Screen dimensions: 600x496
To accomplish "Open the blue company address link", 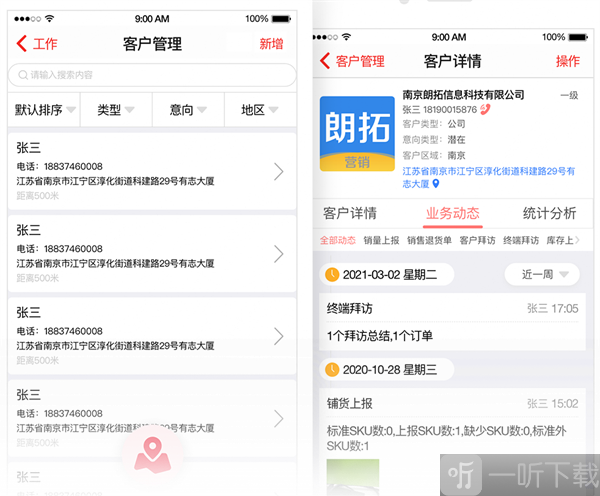I will pyautogui.click(x=488, y=177).
